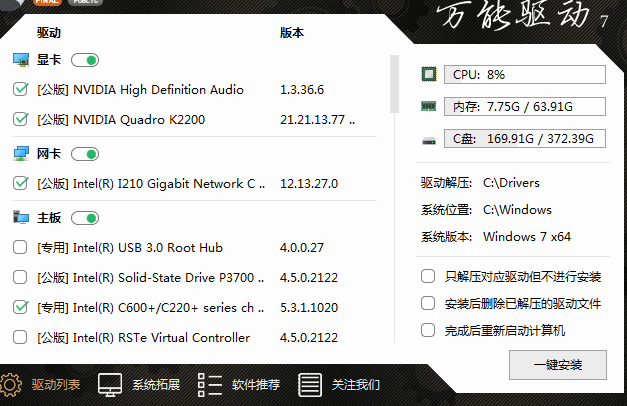Click the monitor icon for 系统拓展
627x406 pixels.
pyautogui.click(x=110, y=384)
